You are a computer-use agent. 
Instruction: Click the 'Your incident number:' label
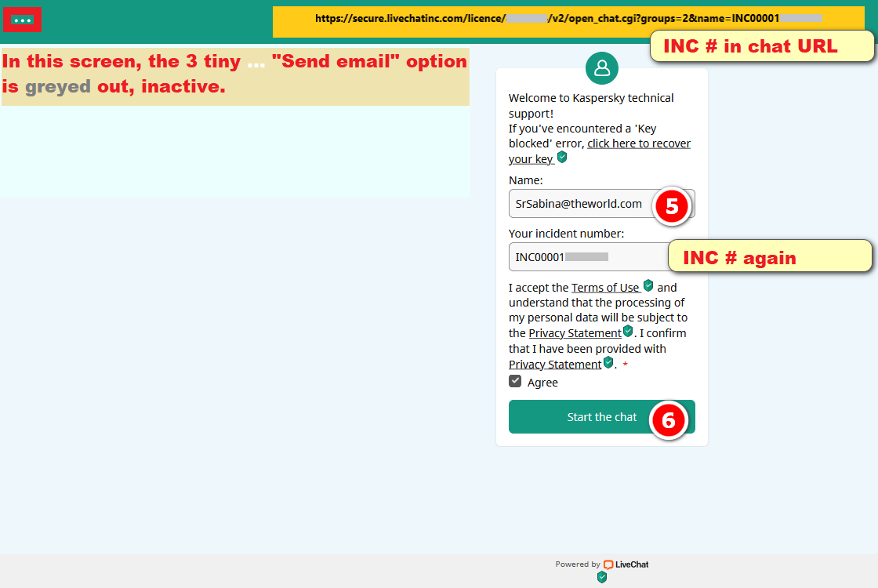pyautogui.click(x=566, y=234)
